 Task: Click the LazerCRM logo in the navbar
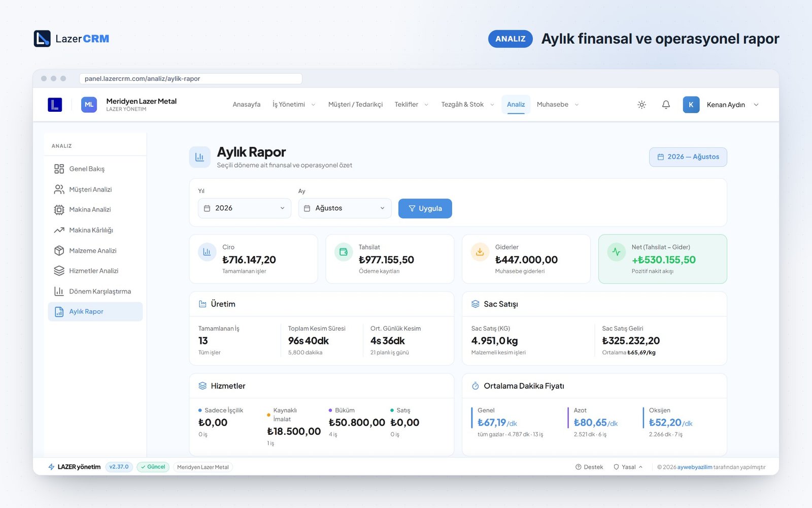[55, 105]
